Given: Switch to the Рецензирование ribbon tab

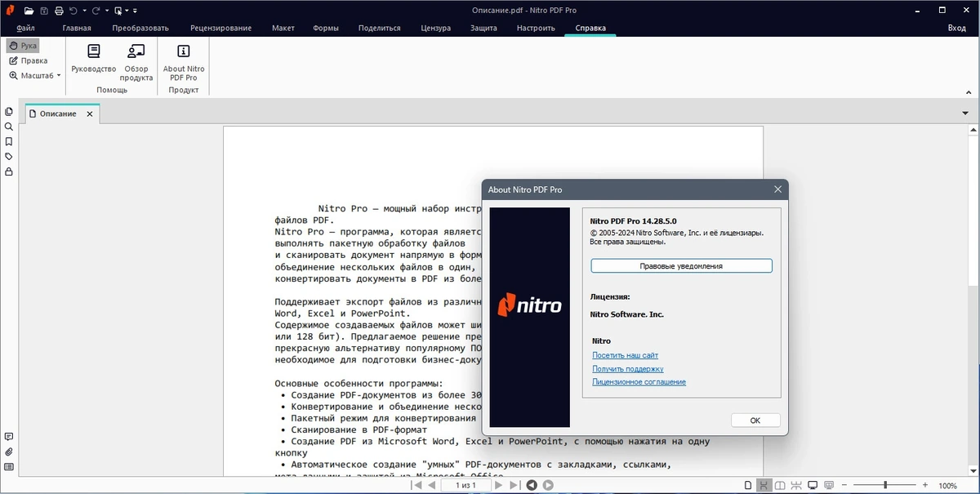Looking at the screenshot, I should [220, 28].
